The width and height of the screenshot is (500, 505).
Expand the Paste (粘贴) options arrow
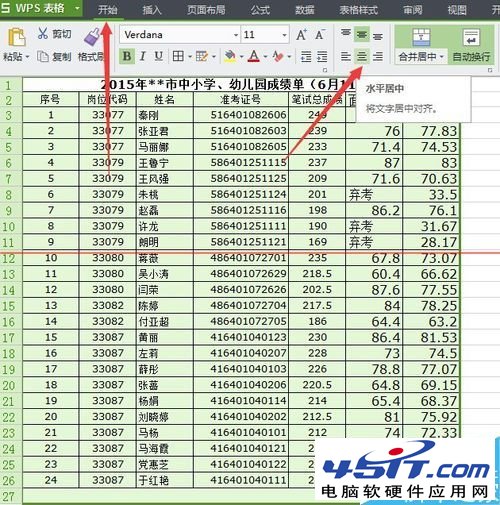coord(28,57)
